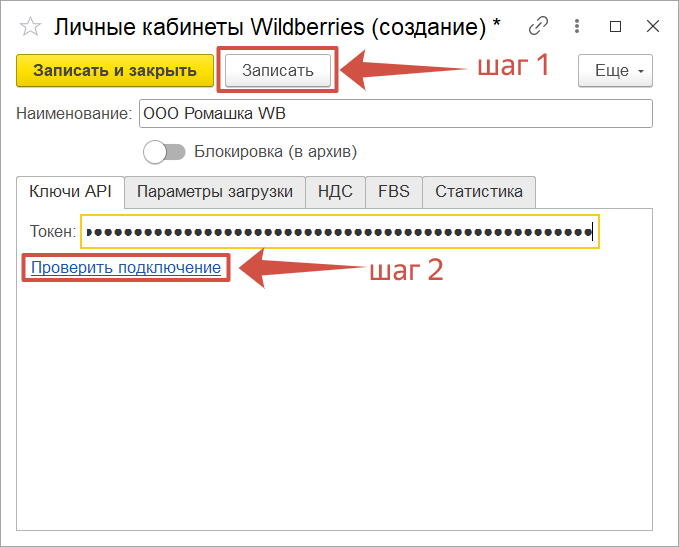The image size is (679, 547).
Task: Maximize the Wildberries cabinet window
Action: click(x=615, y=26)
